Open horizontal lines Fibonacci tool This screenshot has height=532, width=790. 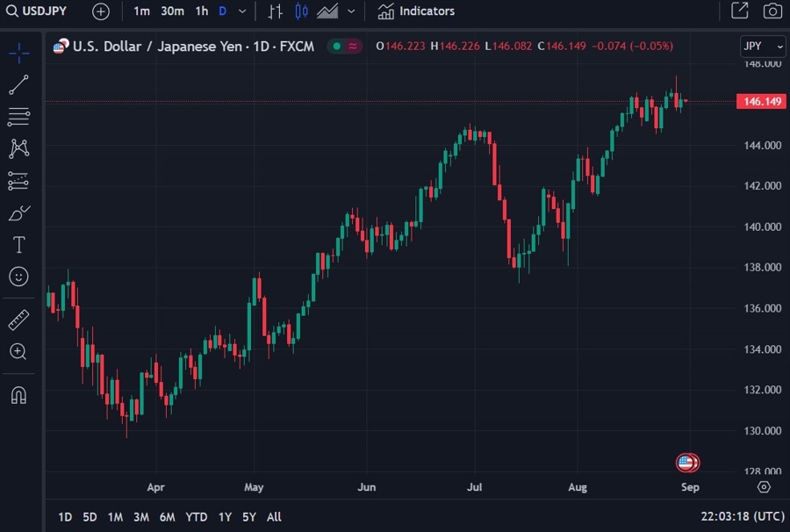point(18,117)
